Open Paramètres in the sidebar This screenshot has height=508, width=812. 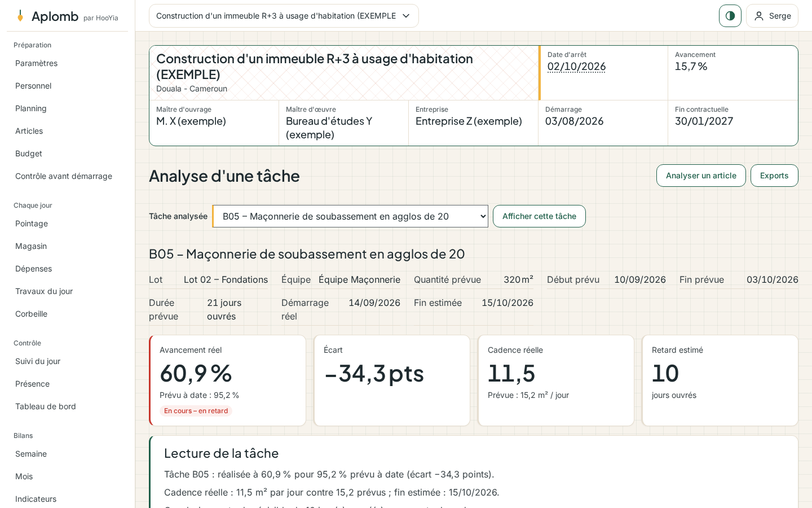tap(68, 63)
